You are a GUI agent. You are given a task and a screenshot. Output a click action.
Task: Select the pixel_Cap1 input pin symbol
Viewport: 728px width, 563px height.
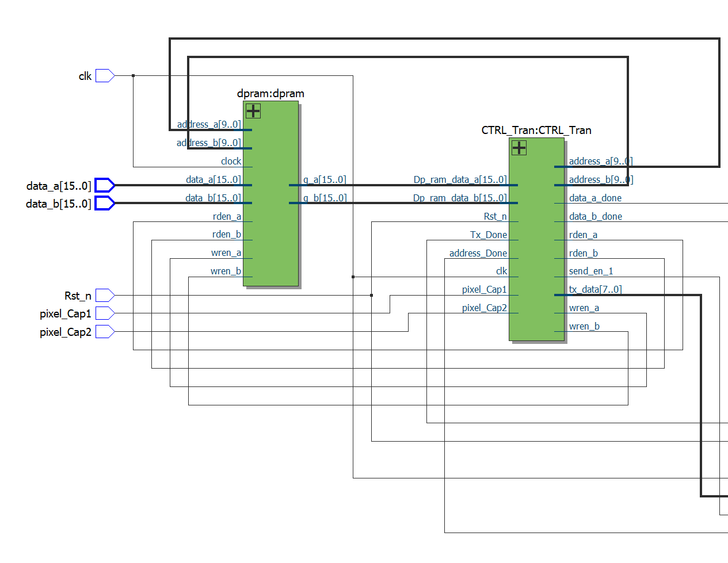pyautogui.click(x=105, y=313)
